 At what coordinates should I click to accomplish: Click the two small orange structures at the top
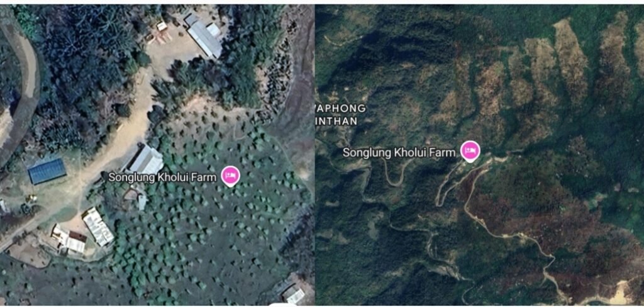click(x=160, y=33)
